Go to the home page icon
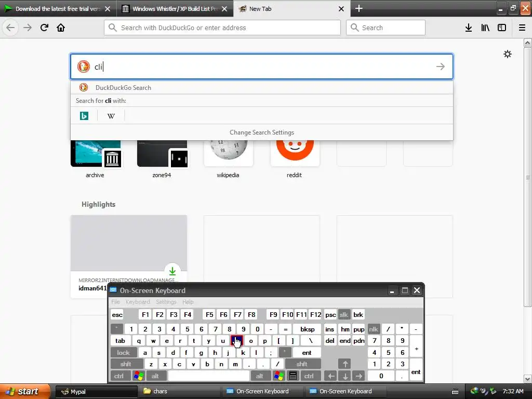The width and height of the screenshot is (532, 399). [x=61, y=28]
